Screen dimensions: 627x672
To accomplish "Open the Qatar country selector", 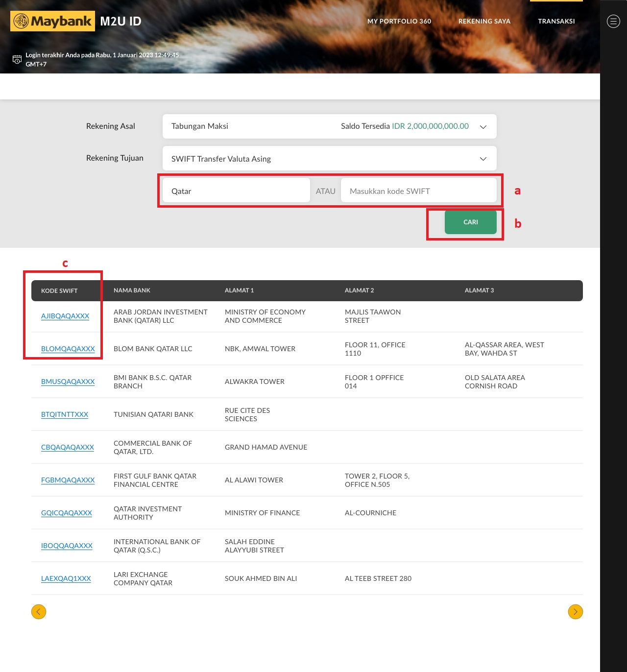I will coord(236,191).
